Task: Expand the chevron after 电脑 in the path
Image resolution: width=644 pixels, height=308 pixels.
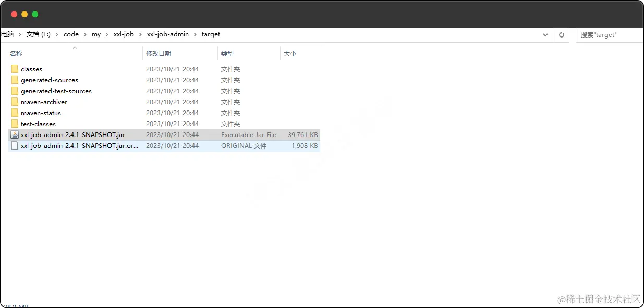Action: pos(20,34)
